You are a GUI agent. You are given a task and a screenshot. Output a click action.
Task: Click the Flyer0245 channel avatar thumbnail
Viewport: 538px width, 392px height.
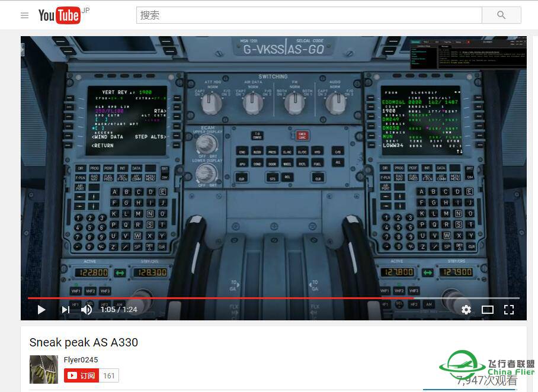43,369
